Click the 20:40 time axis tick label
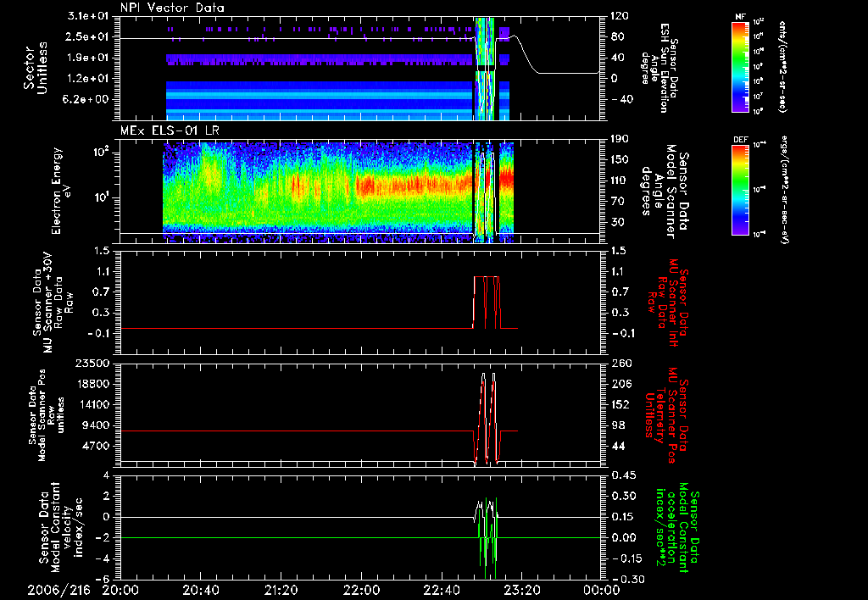Viewport: 868px width, 600px height. tap(201, 590)
